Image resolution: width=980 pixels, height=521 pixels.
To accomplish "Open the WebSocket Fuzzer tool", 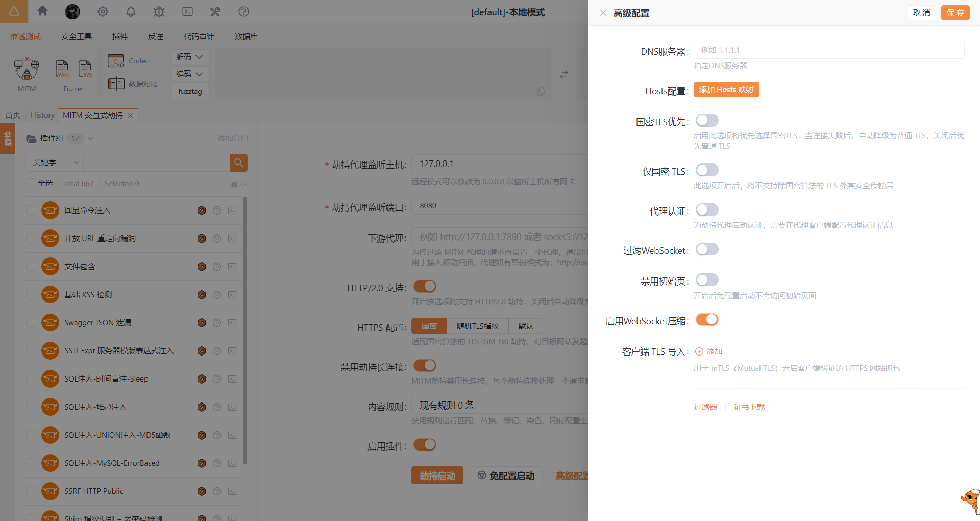I will click(x=85, y=69).
